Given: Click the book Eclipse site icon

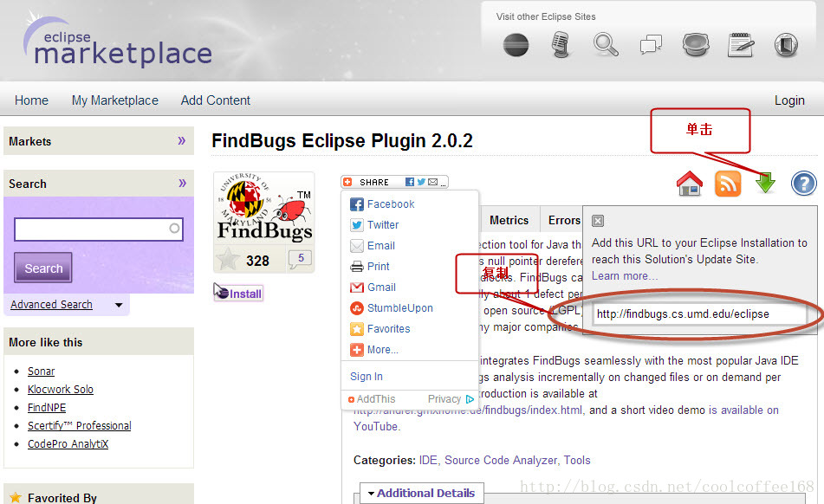Looking at the screenshot, I should point(786,45).
